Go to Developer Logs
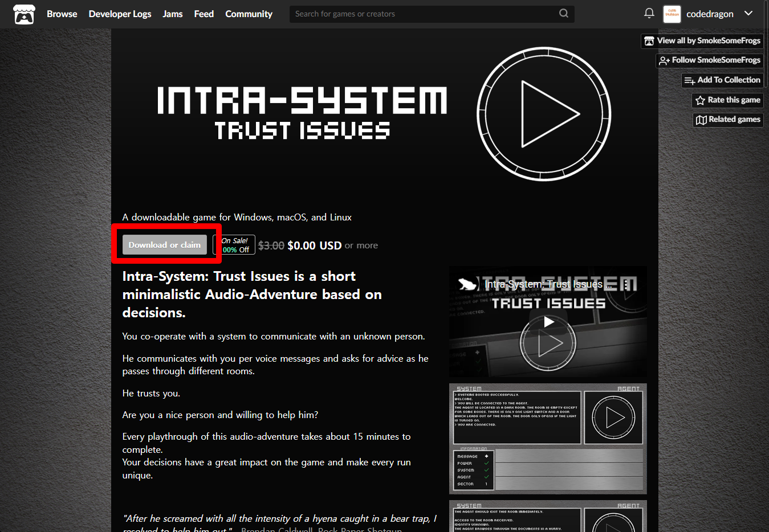Image resolution: width=769 pixels, height=532 pixels. pyautogui.click(x=120, y=14)
